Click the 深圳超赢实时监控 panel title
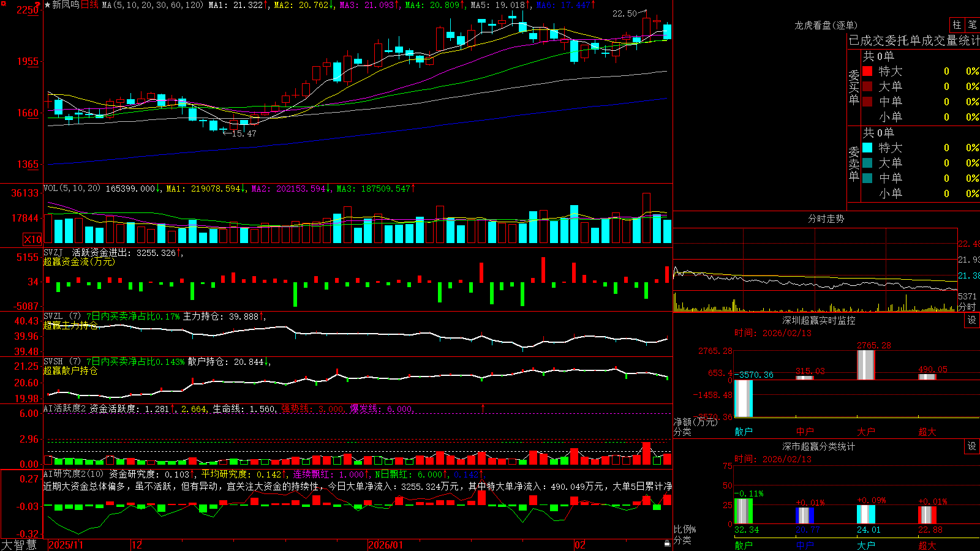The height and width of the screenshot is (551, 980). click(818, 320)
